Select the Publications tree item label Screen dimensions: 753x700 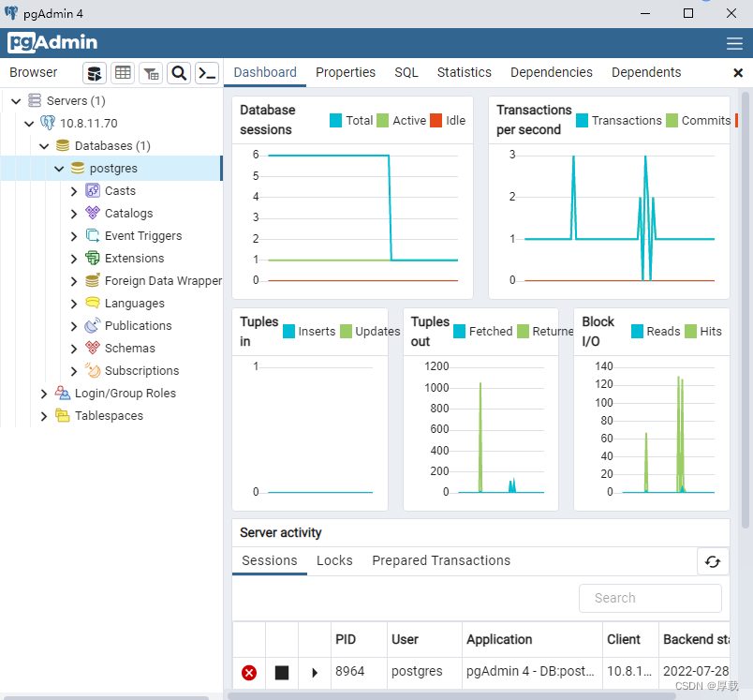(139, 326)
